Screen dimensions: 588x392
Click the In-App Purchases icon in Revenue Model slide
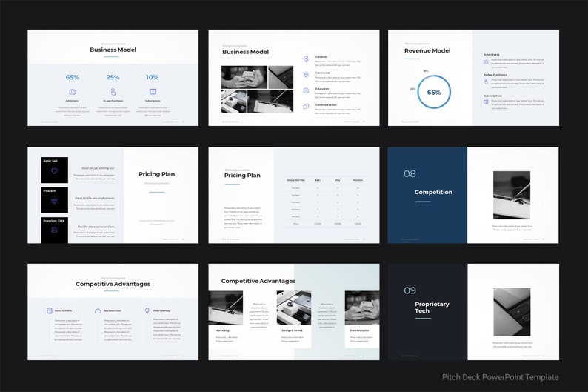[x=486, y=82]
